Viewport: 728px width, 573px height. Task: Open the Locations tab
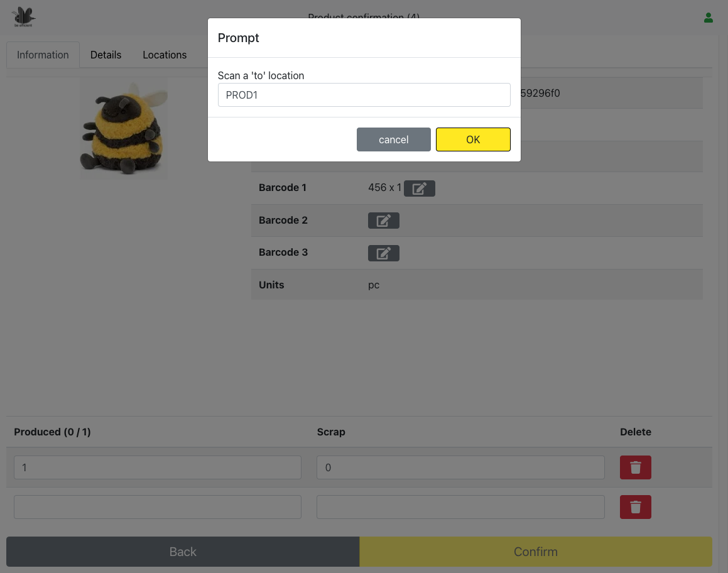coord(165,55)
